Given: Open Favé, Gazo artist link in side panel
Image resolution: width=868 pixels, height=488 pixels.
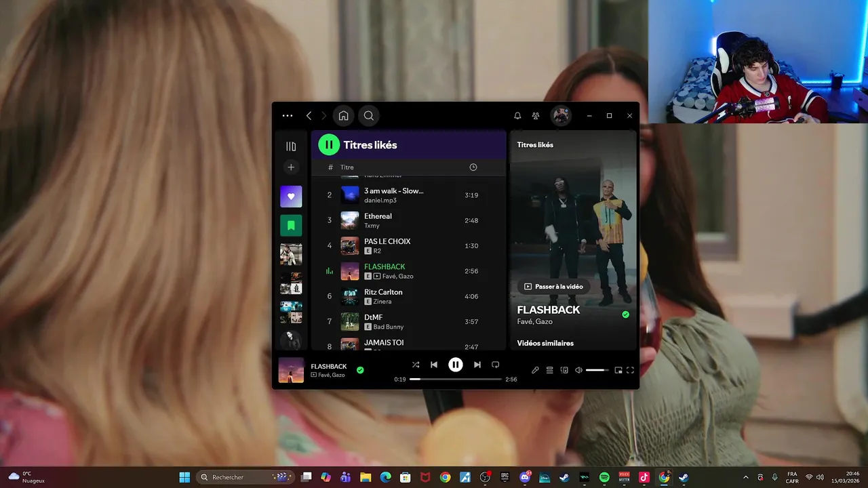Looking at the screenshot, I should pos(534,321).
